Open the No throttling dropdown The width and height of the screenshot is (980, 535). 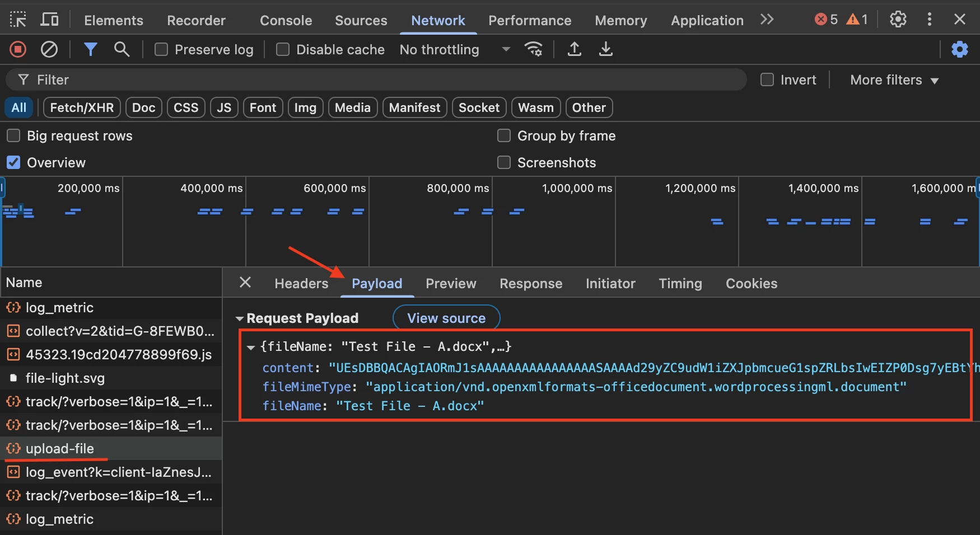[x=455, y=50]
